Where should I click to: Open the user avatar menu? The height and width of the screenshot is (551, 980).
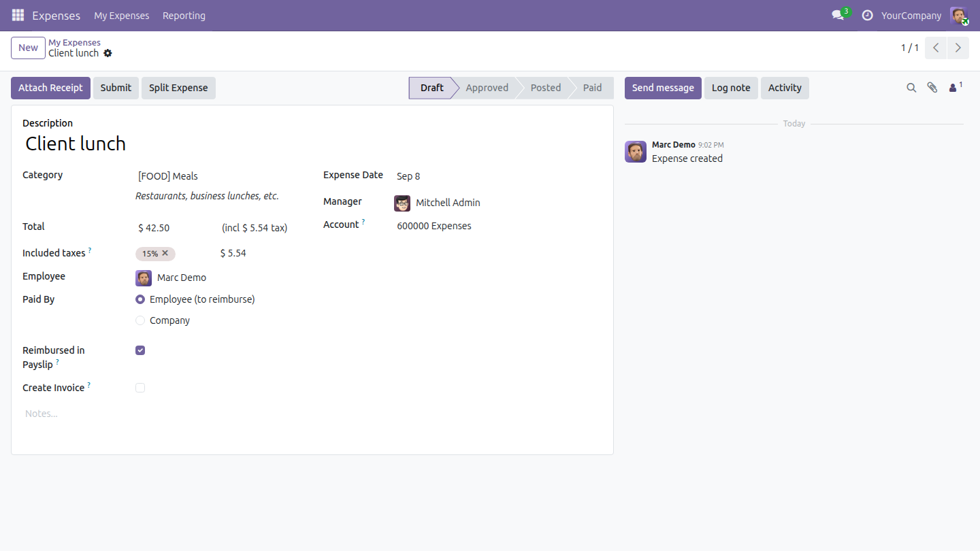click(x=959, y=16)
